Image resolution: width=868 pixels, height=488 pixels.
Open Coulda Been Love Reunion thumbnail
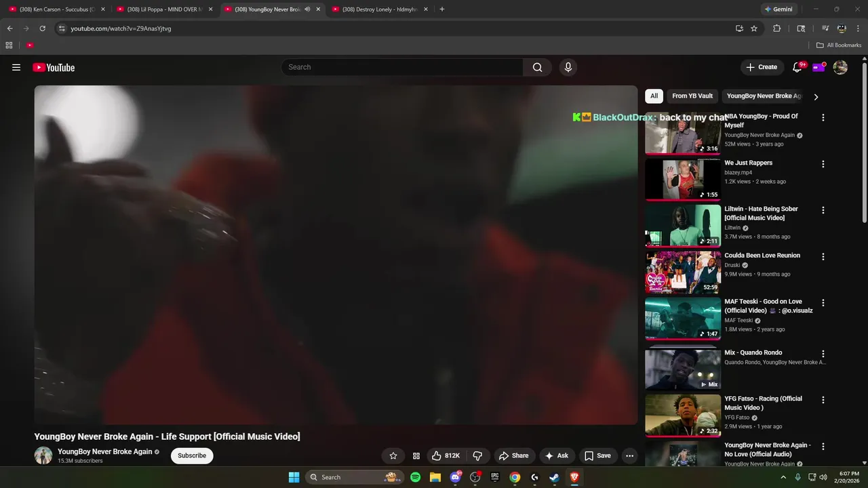click(682, 272)
